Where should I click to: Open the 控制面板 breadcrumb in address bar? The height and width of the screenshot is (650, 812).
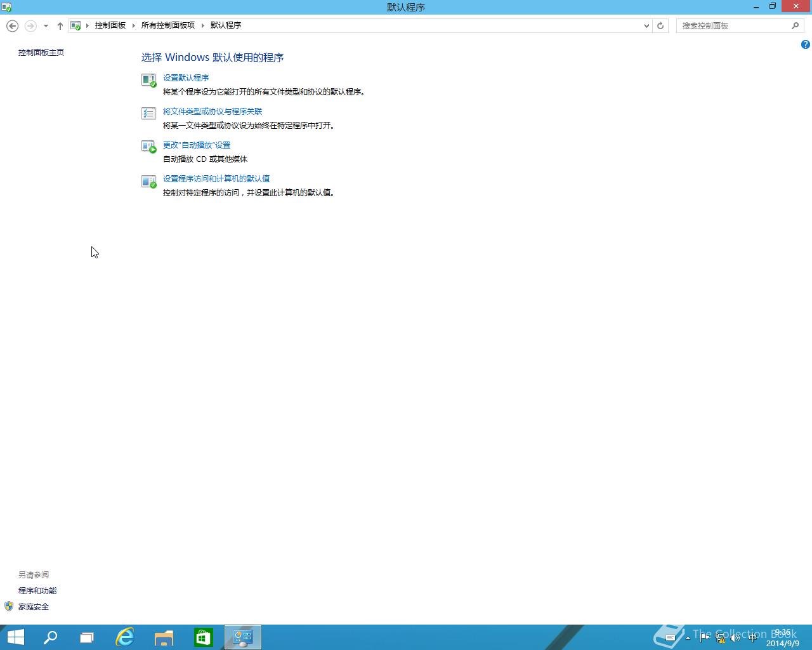point(110,25)
